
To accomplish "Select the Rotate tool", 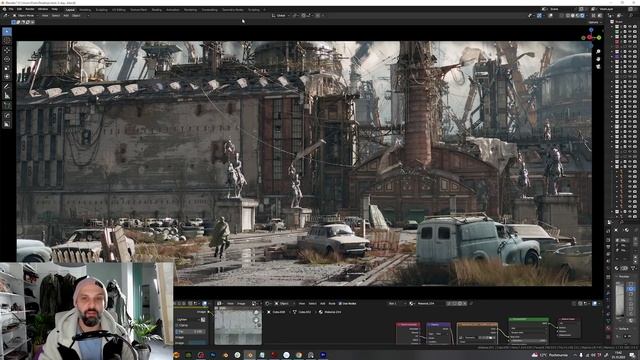I will click(7, 59).
